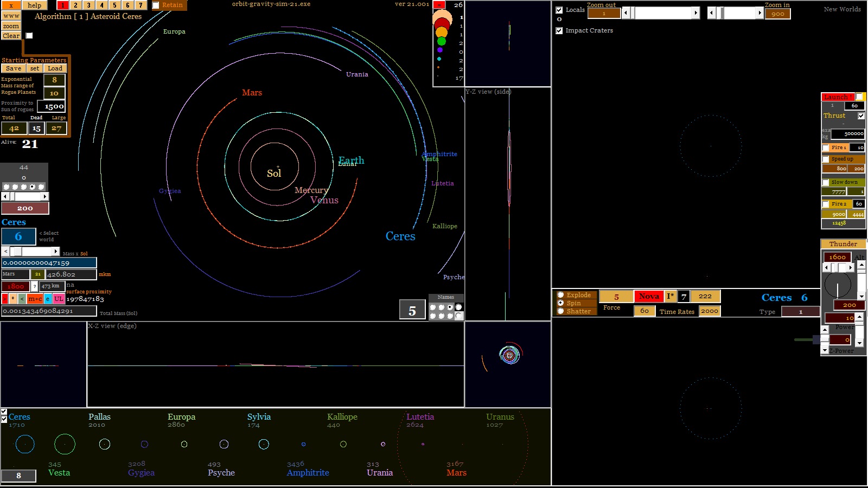
Task: Enable the Retain checkbox
Action: click(x=156, y=5)
